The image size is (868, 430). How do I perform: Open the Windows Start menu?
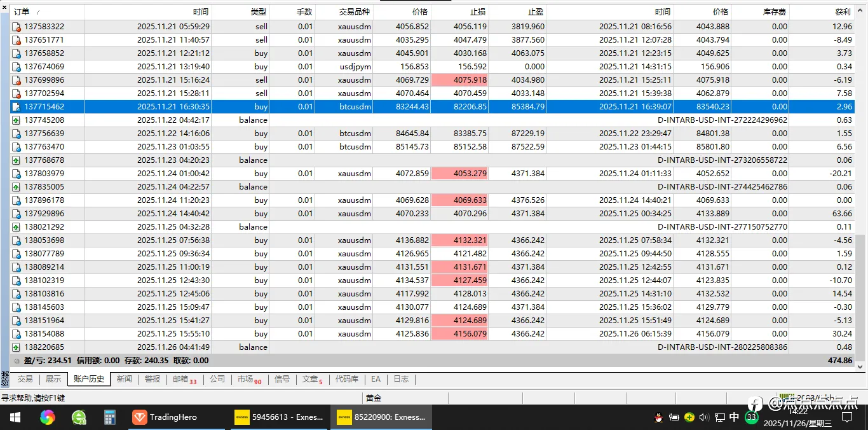click(15, 417)
